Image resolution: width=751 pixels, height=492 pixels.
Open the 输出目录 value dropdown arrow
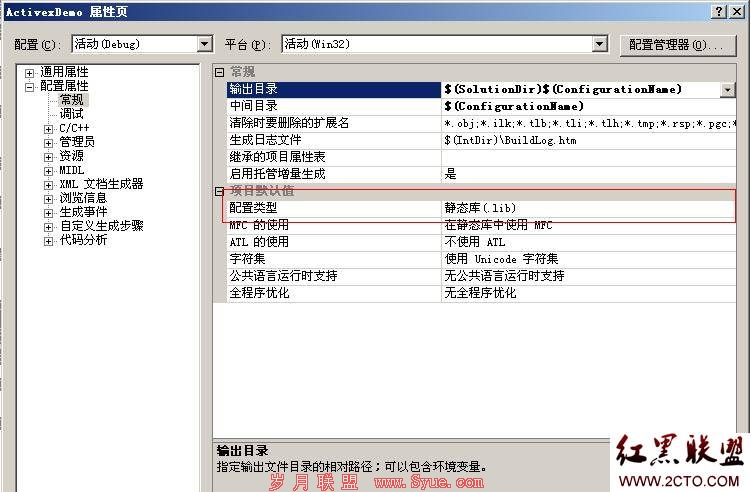click(x=728, y=90)
